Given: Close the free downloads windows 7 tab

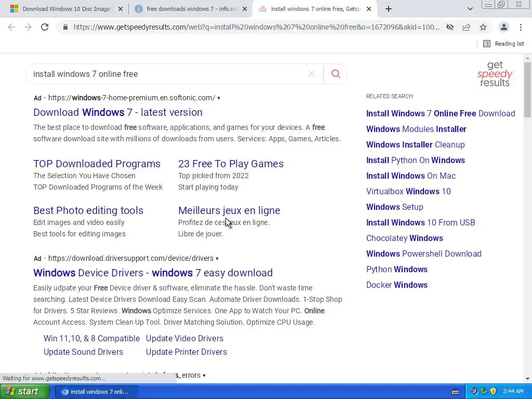Looking at the screenshot, I should point(245,9).
